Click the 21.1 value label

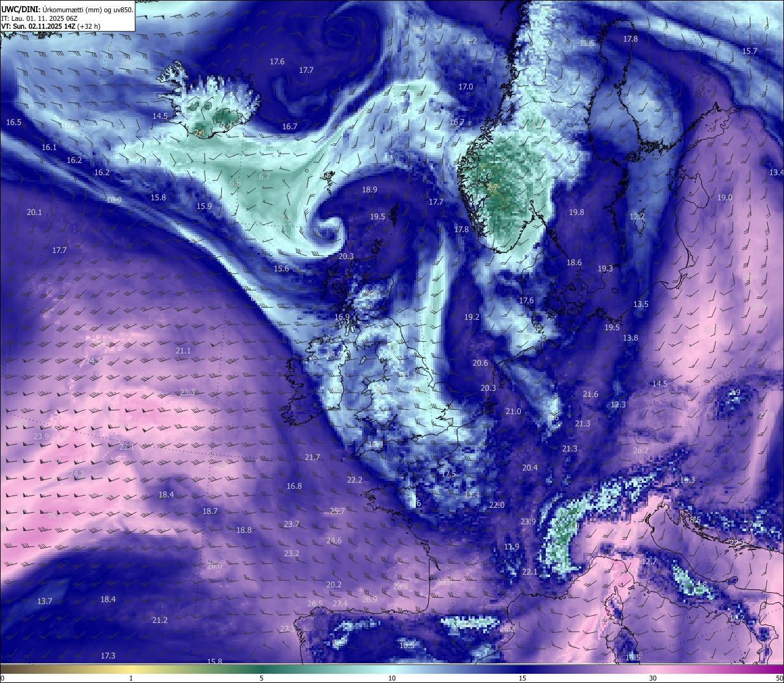183,351
